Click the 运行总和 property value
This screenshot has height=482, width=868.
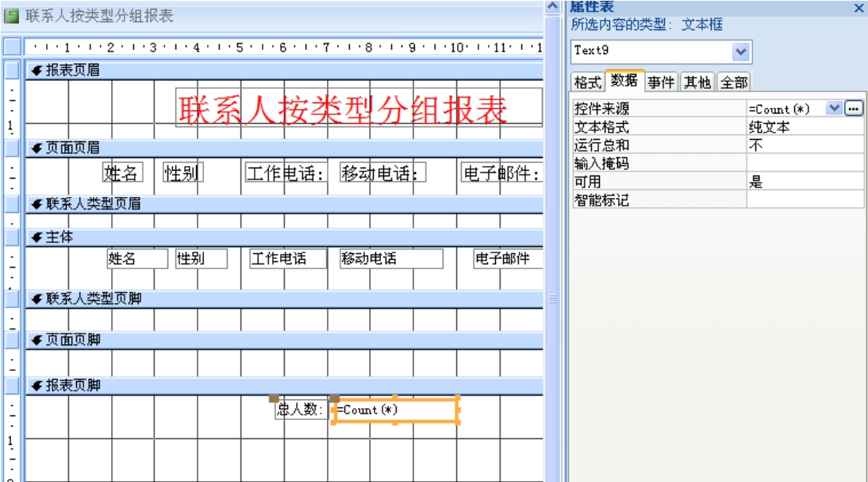[x=804, y=145]
